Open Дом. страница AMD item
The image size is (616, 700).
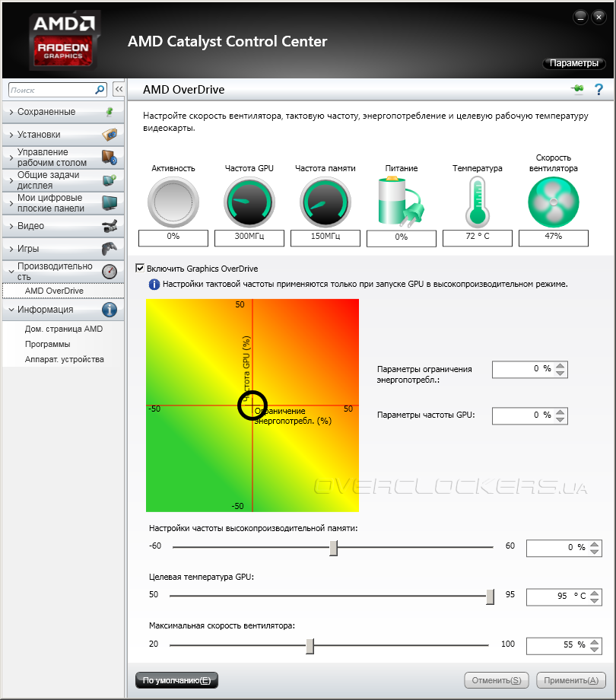tap(64, 329)
